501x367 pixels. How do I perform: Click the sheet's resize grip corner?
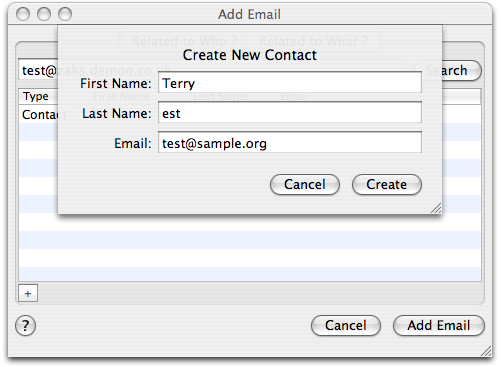coord(436,208)
